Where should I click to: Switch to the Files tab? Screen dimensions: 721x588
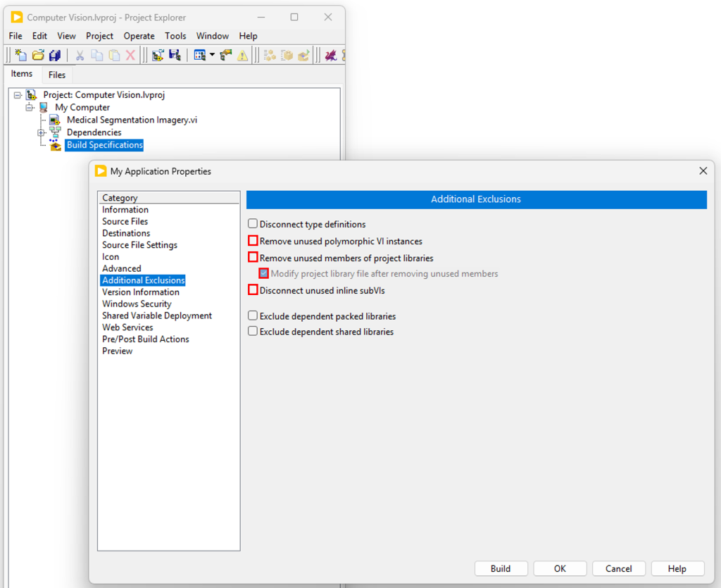coord(56,75)
